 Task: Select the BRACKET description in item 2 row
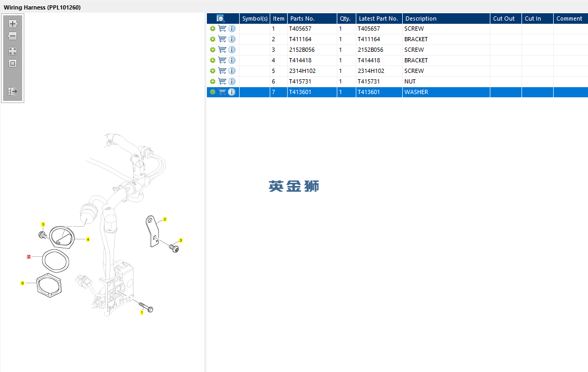(446, 39)
